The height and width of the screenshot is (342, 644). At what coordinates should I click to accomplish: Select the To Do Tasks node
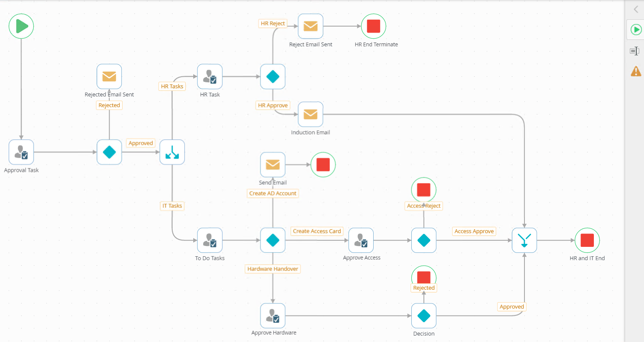210,240
